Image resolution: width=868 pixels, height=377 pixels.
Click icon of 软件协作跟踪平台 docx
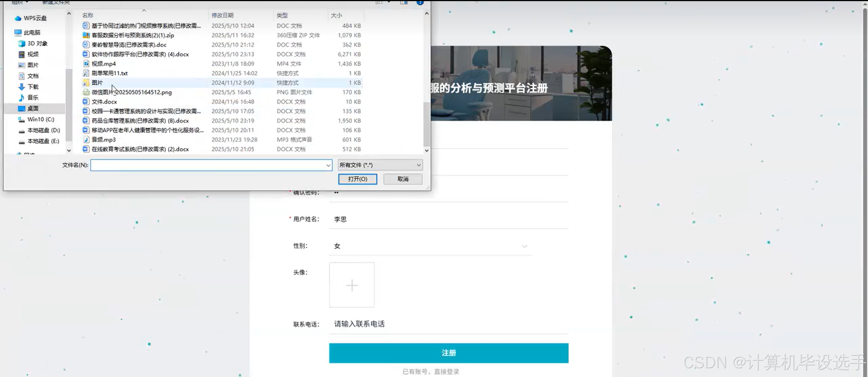tap(86, 54)
